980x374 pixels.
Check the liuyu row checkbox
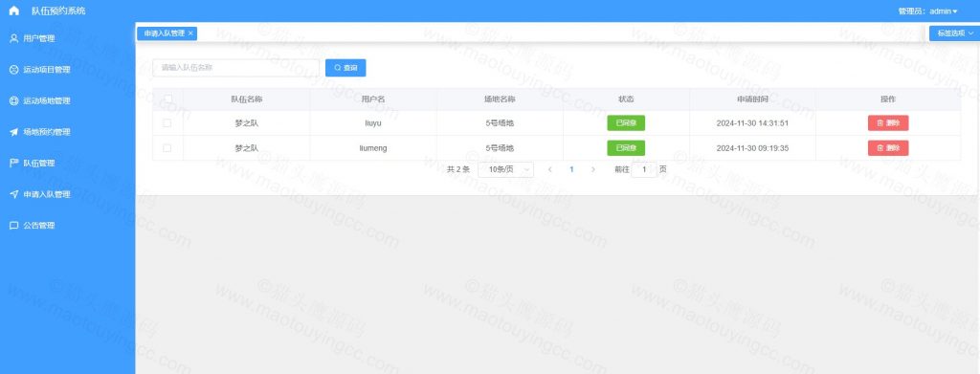(x=167, y=123)
